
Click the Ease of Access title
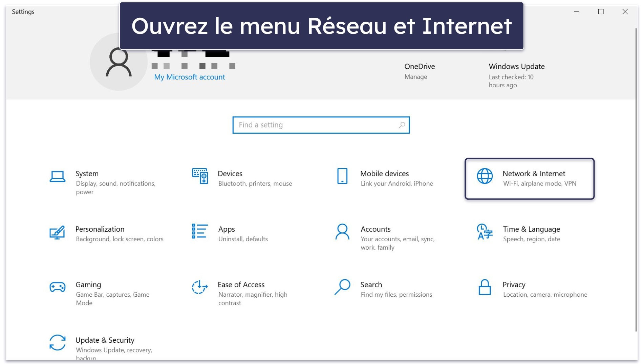pos(241,285)
